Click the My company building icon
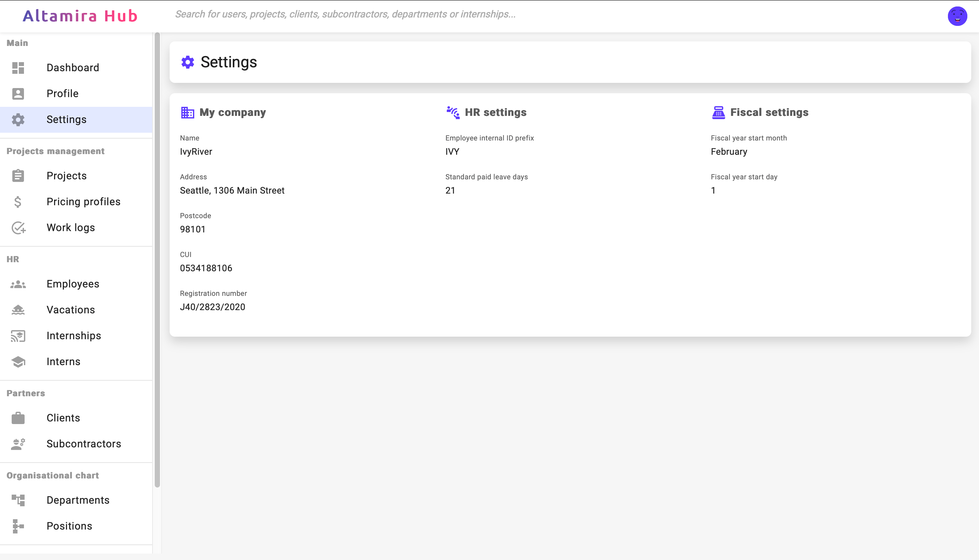This screenshot has height=560, width=979. 187,113
